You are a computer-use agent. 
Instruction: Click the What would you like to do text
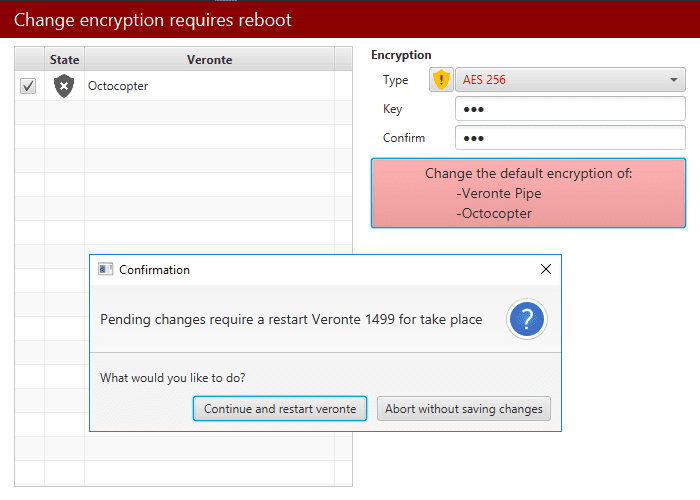(x=173, y=378)
